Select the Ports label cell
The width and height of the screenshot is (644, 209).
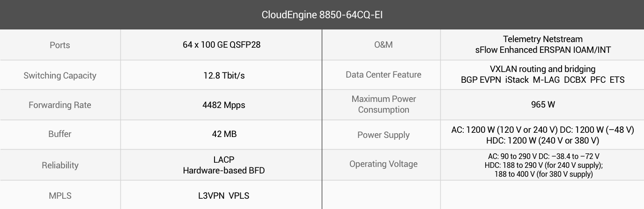(60, 45)
